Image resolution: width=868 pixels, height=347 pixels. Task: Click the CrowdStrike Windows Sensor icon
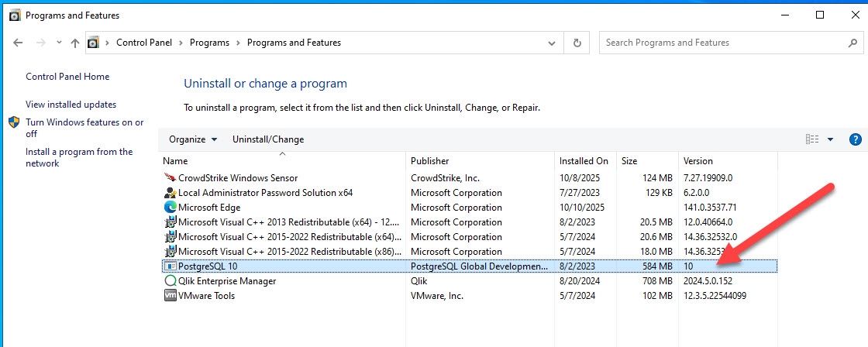(x=170, y=178)
